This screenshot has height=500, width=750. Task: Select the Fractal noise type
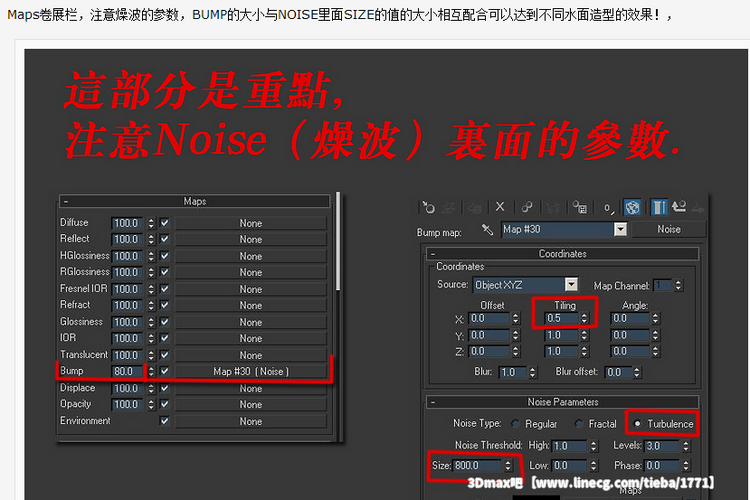point(580,424)
